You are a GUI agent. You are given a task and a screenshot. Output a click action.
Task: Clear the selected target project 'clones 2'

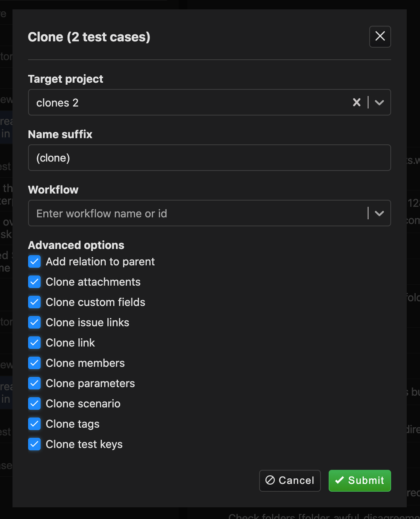click(x=356, y=102)
